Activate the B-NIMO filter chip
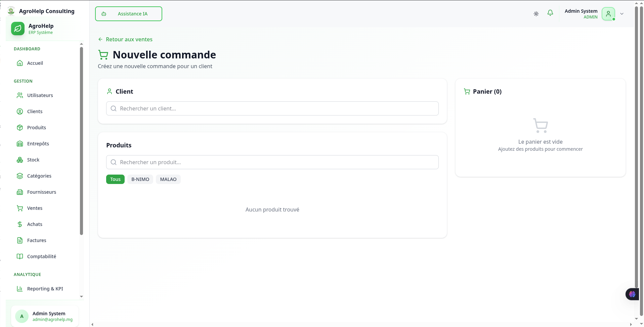 140,179
